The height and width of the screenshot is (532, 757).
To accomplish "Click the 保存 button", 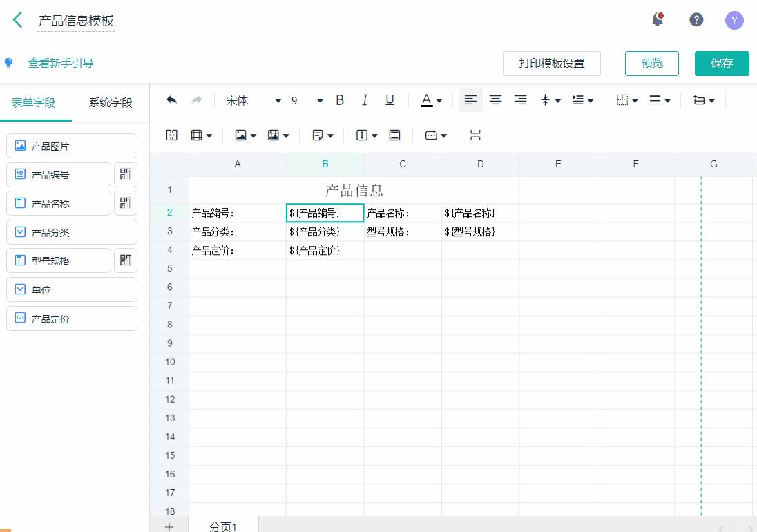I will [722, 63].
